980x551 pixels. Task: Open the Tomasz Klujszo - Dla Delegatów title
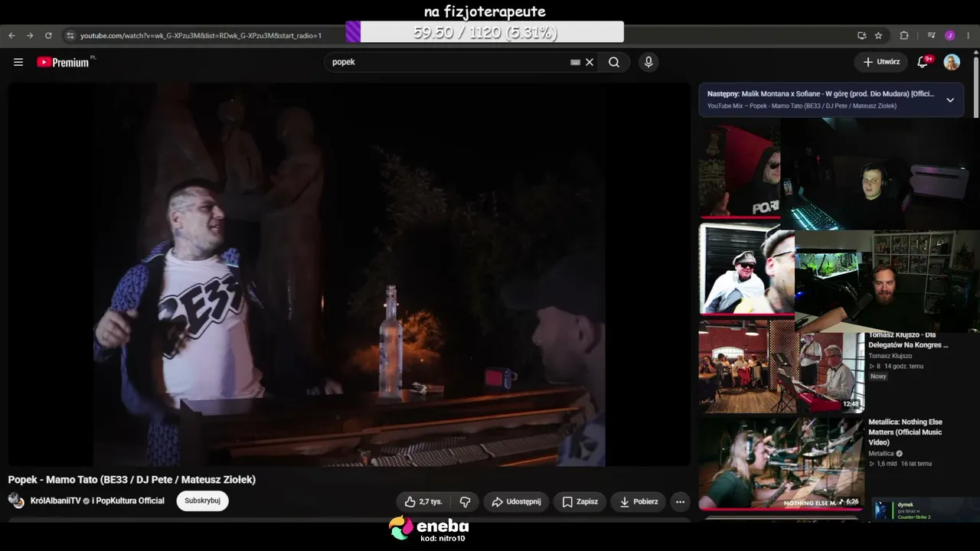(x=908, y=340)
